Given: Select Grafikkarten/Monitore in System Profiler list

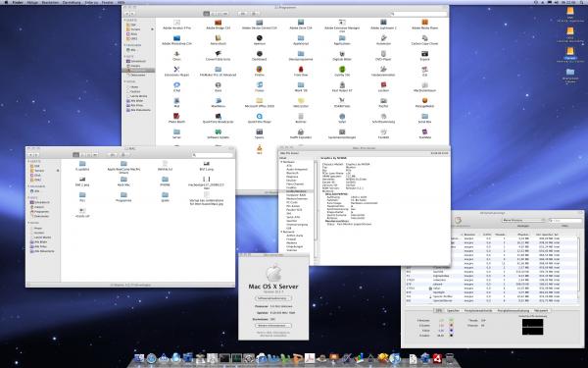Looking at the screenshot, I should [x=297, y=191].
